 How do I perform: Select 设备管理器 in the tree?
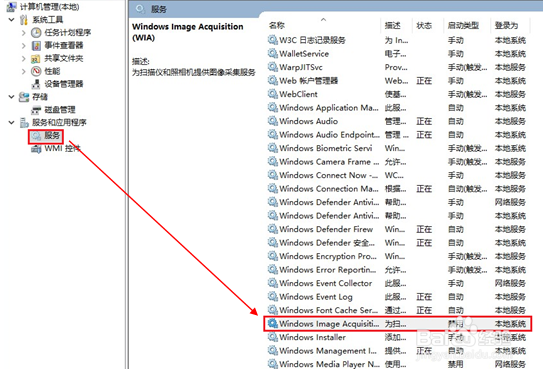pyautogui.click(x=64, y=84)
